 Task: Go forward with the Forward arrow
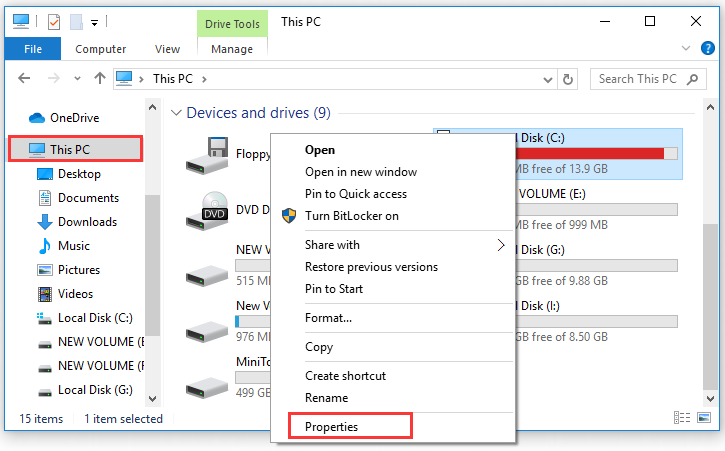(54, 79)
